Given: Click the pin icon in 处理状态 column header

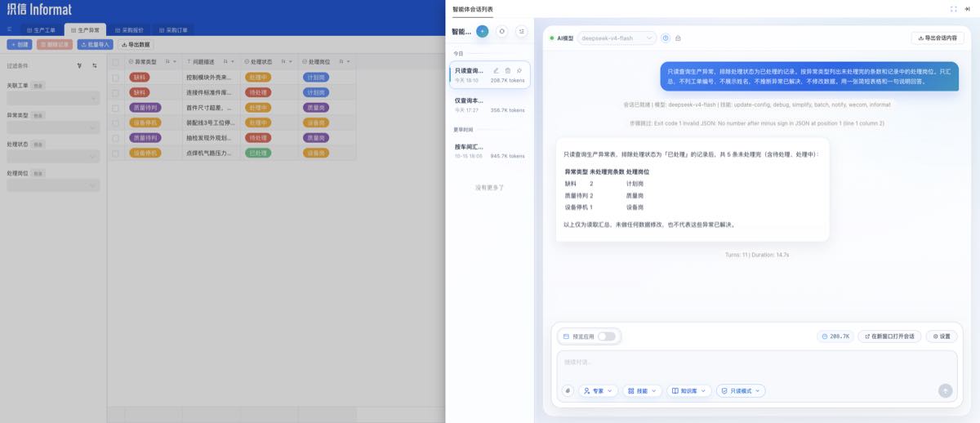Looking at the screenshot, I should [x=282, y=61].
